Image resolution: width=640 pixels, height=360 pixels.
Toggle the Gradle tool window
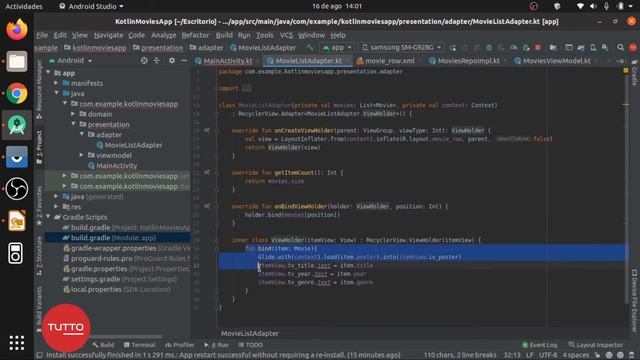634,72
